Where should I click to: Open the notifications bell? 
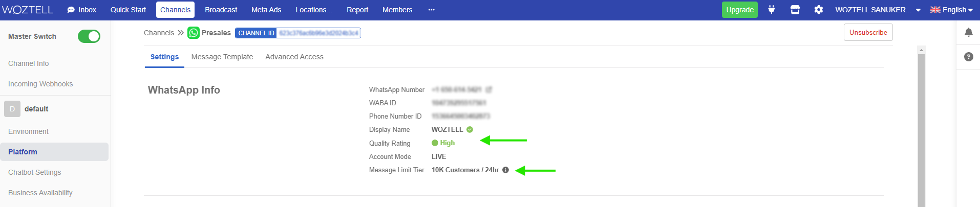click(968, 33)
